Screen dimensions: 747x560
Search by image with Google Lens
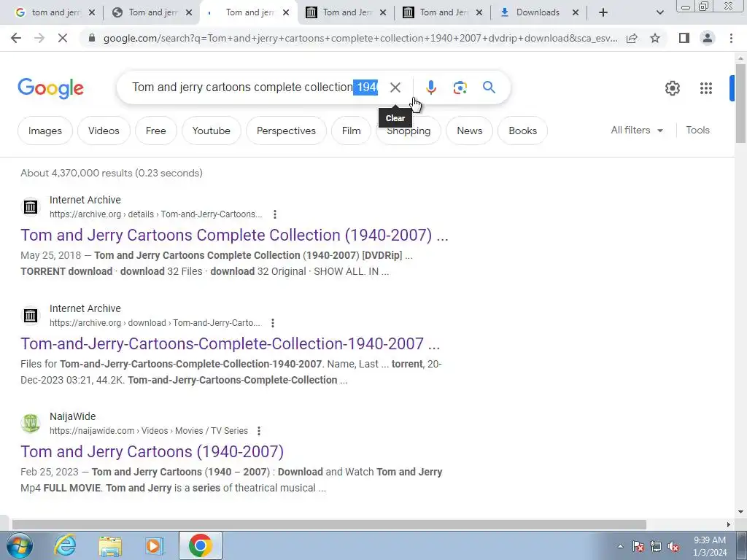pos(460,87)
